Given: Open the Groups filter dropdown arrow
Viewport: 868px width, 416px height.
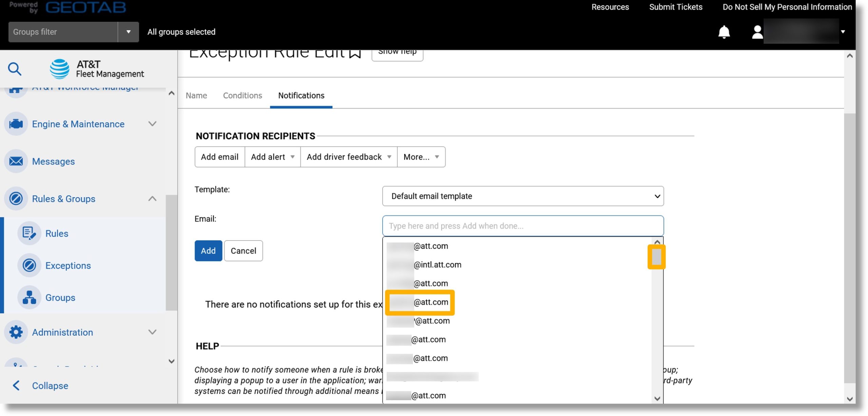Looking at the screenshot, I should pyautogui.click(x=129, y=32).
